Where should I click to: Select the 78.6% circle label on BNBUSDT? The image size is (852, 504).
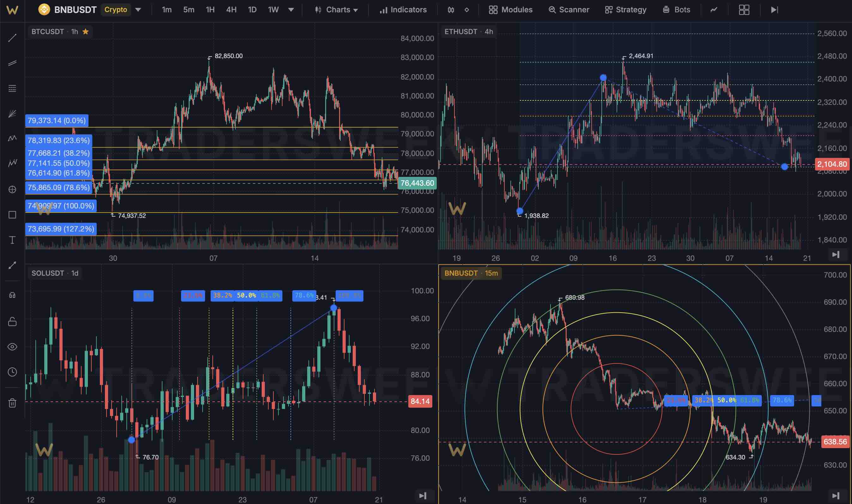coord(782,400)
